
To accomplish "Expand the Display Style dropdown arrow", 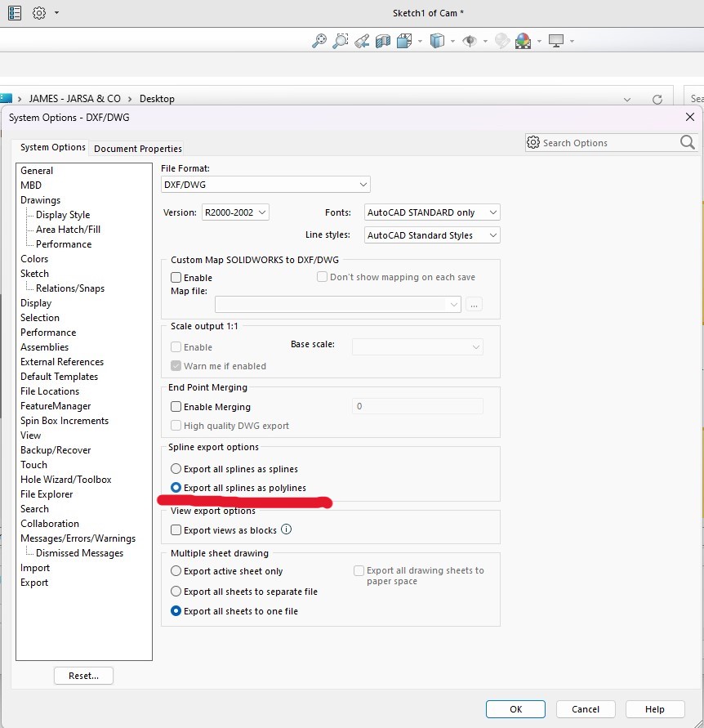I will 452,42.
